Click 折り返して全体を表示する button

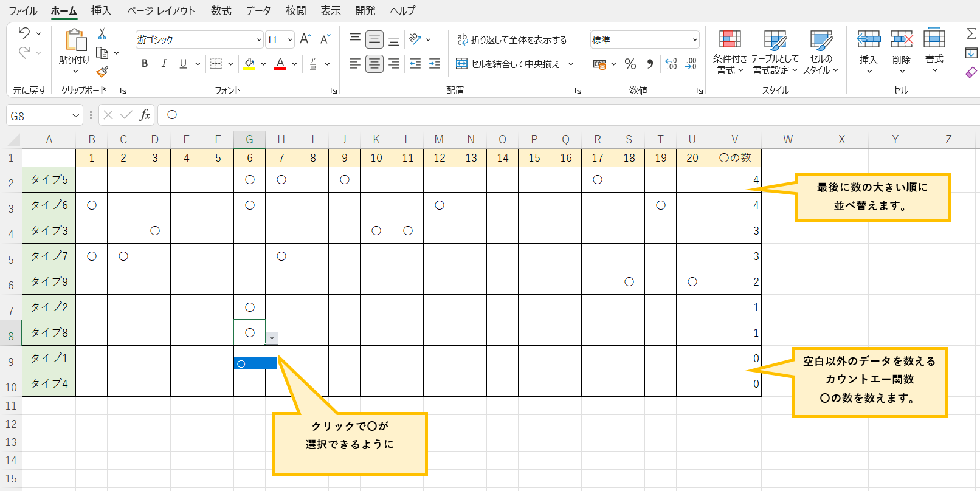pyautogui.click(x=512, y=40)
